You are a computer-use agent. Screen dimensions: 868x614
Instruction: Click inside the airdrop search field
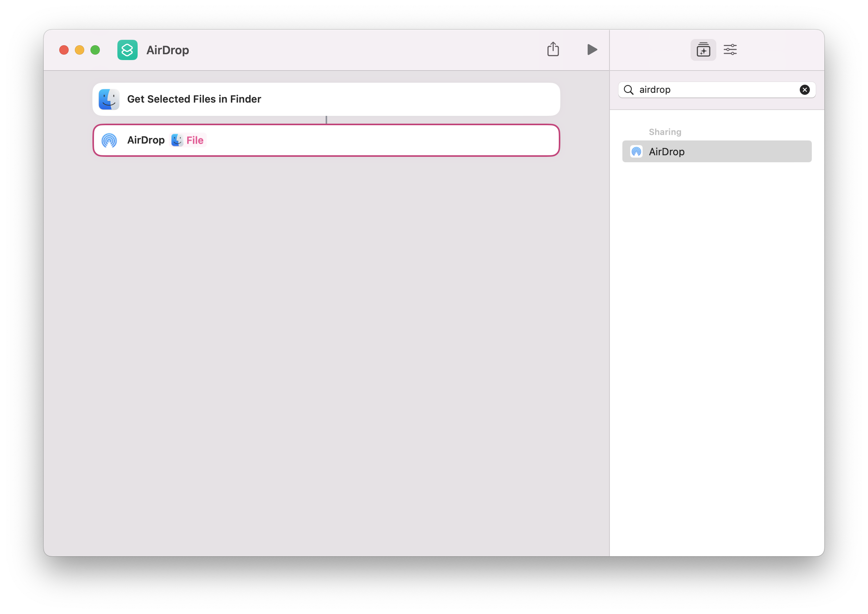click(717, 90)
